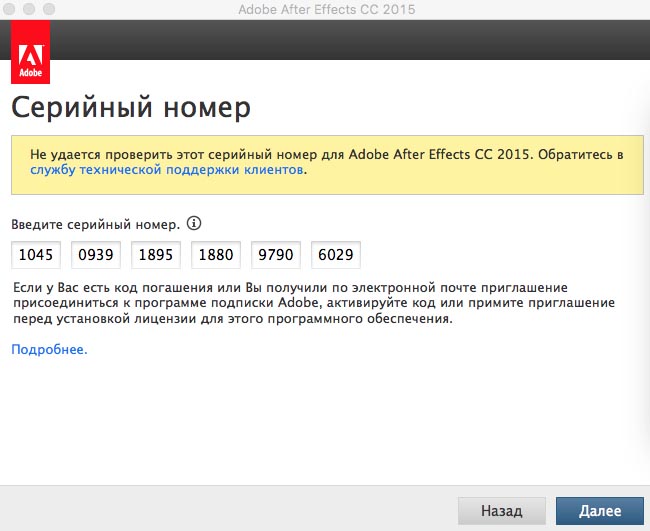Click the Введите серийный номер label
The image size is (650, 531).
(x=95, y=224)
